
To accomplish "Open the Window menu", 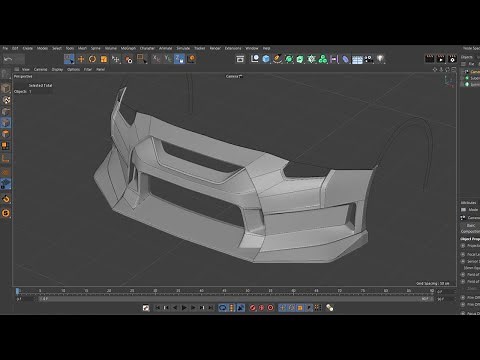I will [x=252, y=48].
